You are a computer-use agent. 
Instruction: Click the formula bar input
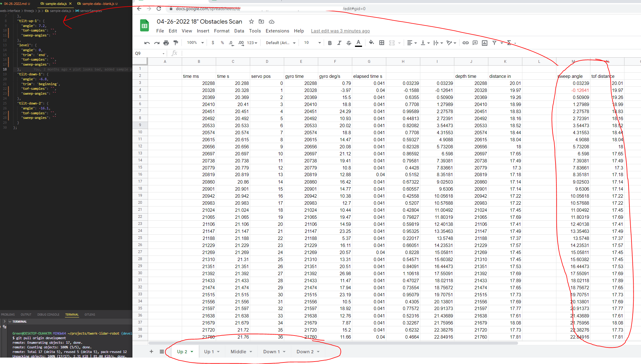pos(411,53)
